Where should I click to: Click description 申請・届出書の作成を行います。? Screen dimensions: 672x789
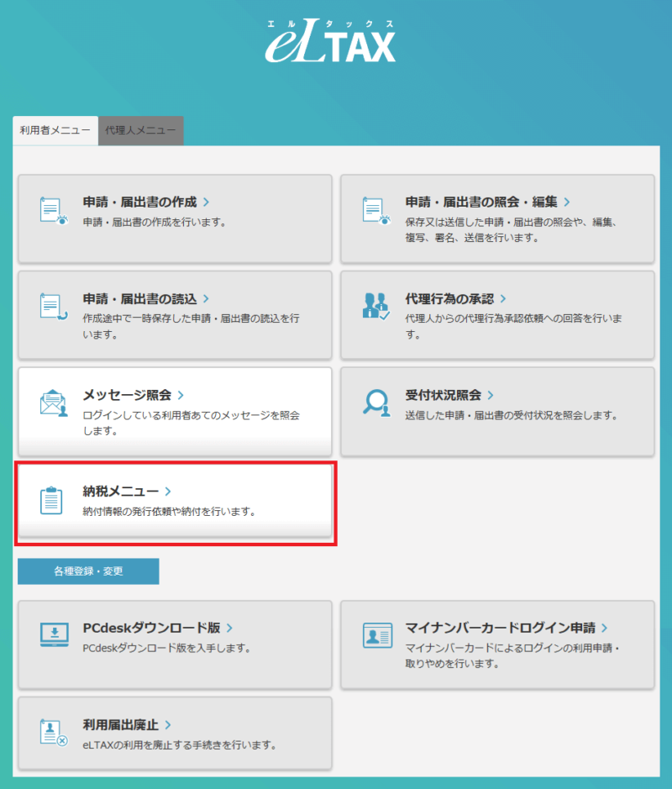pyautogui.click(x=155, y=222)
